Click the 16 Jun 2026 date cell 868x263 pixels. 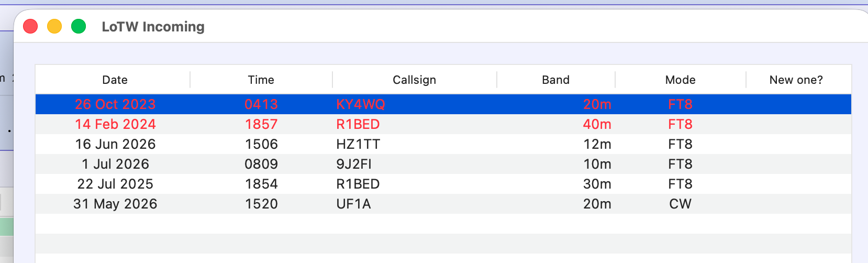(115, 144)
